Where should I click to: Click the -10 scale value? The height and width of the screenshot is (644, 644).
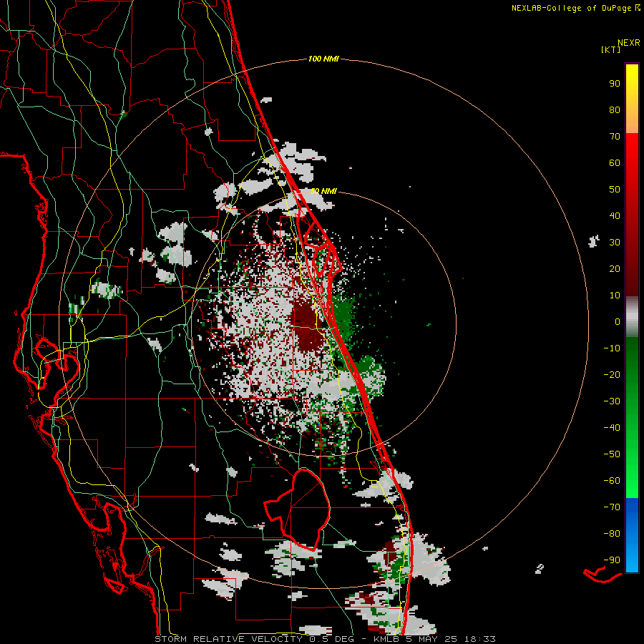612,348
